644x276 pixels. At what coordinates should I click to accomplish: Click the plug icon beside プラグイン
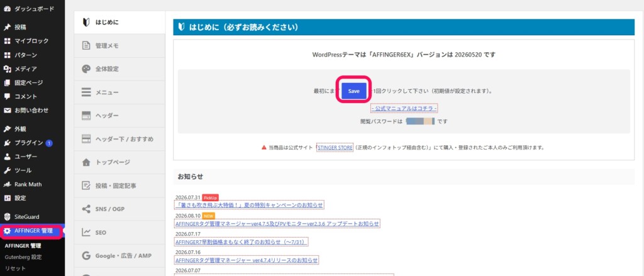tap(7, 143)
